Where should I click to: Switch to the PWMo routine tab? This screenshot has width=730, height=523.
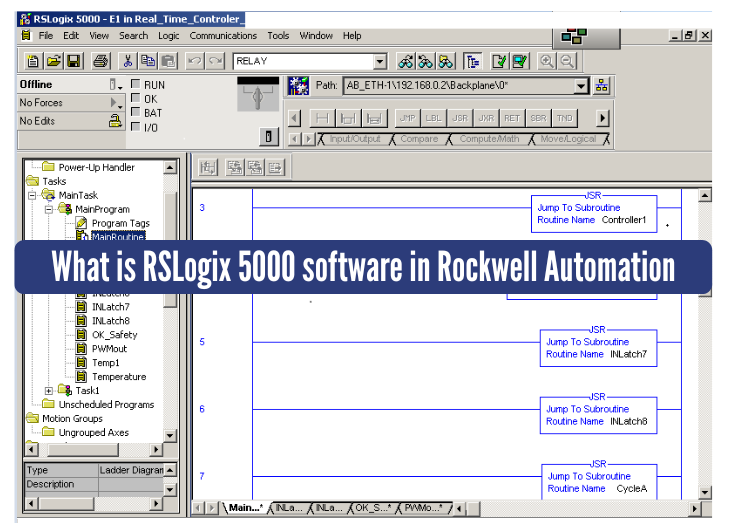pyautogui.click(x=423, y=508)
